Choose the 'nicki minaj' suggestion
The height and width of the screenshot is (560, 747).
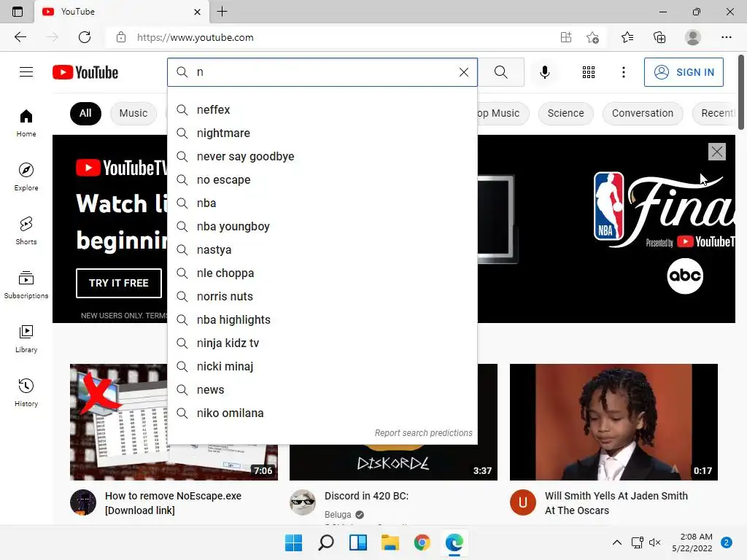pyautogui.click(x=322, y=366)
